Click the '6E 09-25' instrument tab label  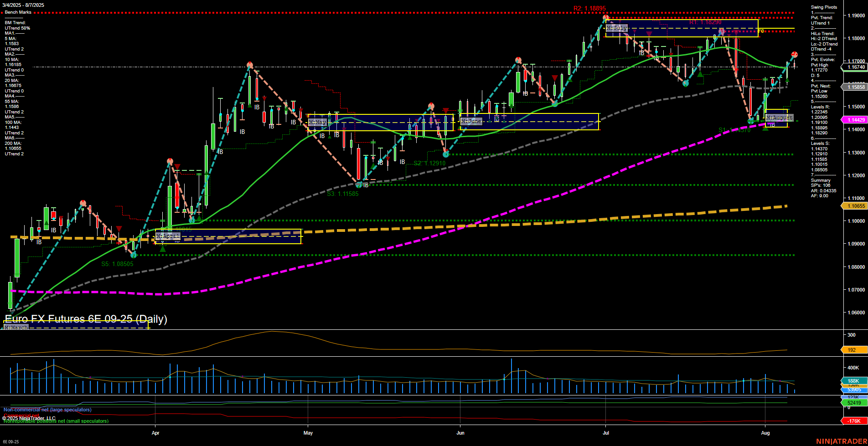point(10,442)
